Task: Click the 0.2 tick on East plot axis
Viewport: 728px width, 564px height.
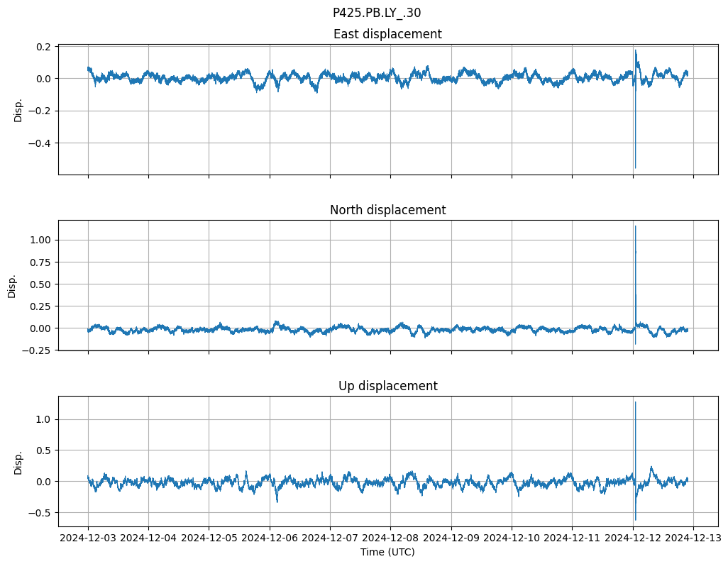Action: pos(43,46)
